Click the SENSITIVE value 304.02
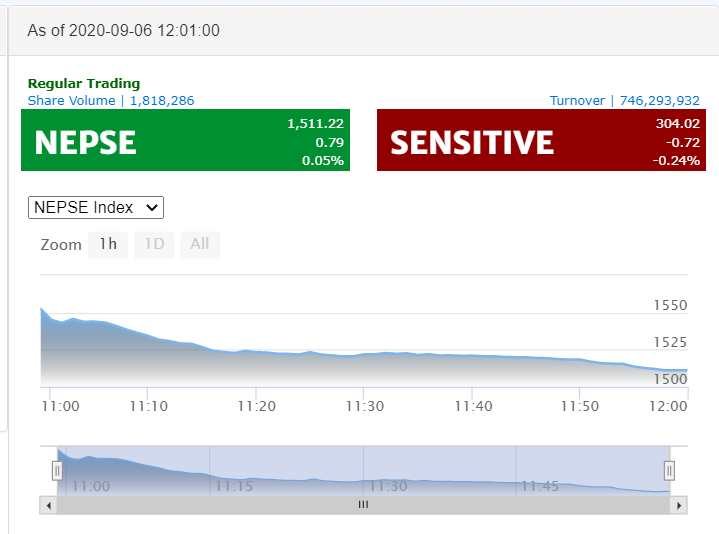 point(678,124)
